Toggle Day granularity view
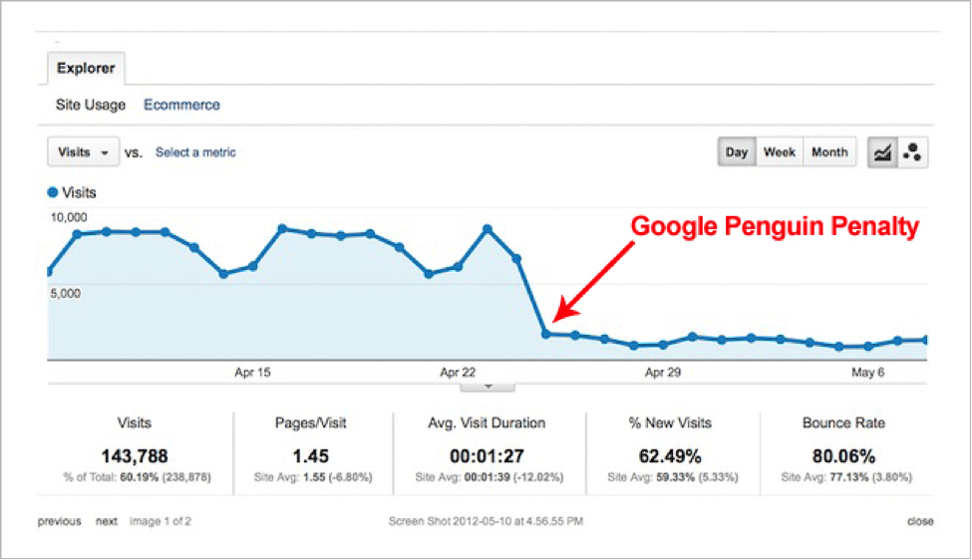 tap(737, 152)
